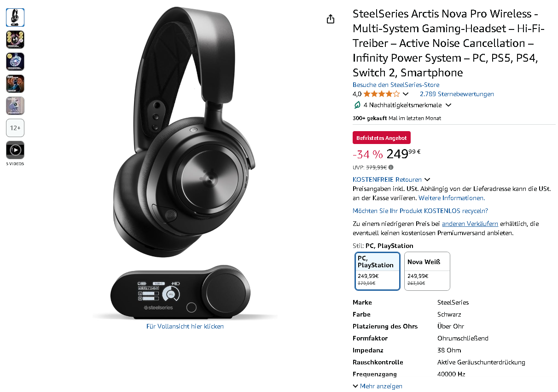Click the UVP info circle icon
The height and width of the screenshot is (392, 558).
point(391,167)
